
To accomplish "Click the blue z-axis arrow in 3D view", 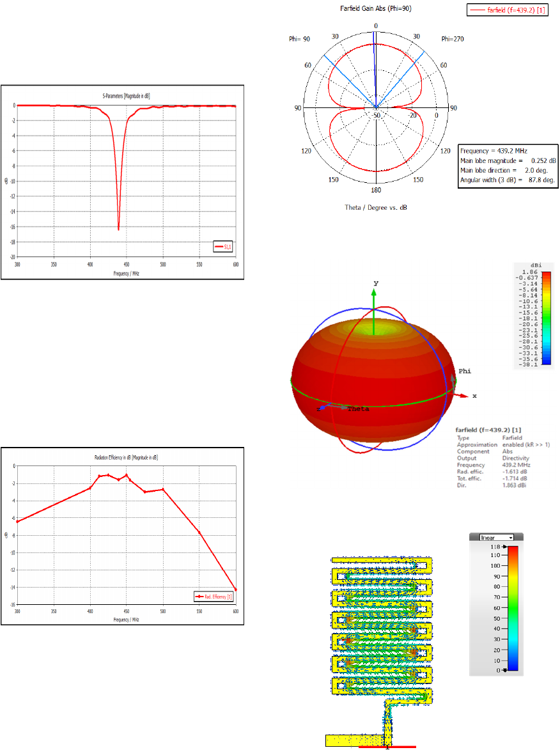I will tap(322, 408).
